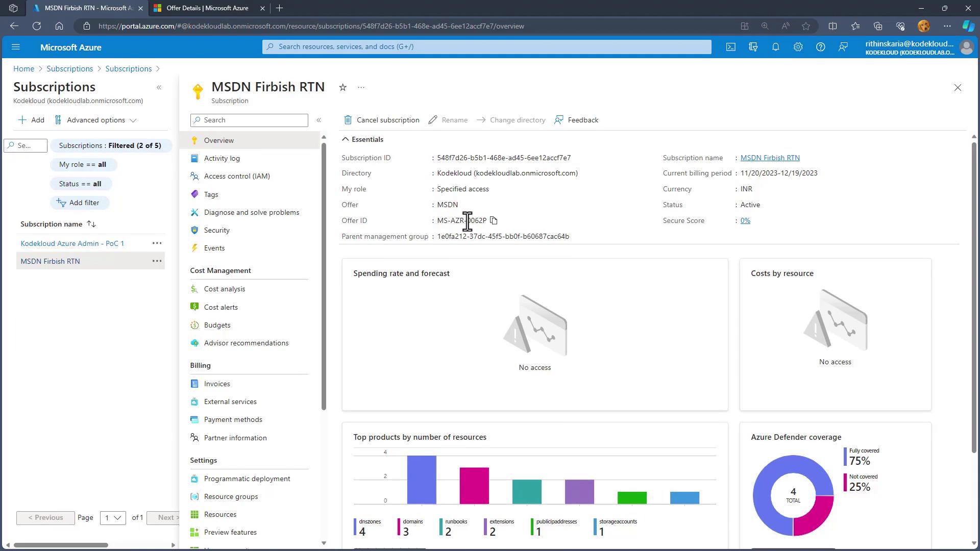Open portal settings gear icon

tap(798, 47)
